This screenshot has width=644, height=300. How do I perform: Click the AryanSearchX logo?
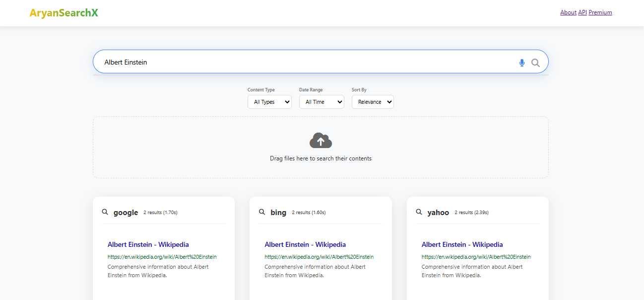coord(64,13)
